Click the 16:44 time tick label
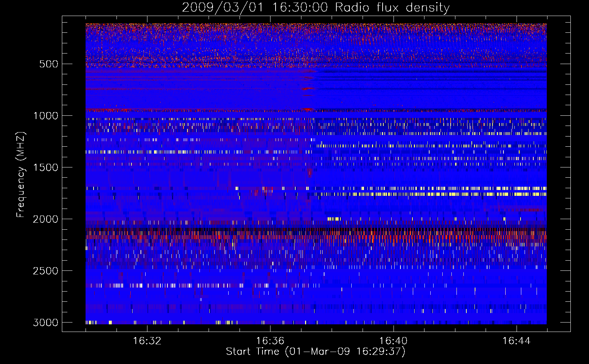 (516, 341)
